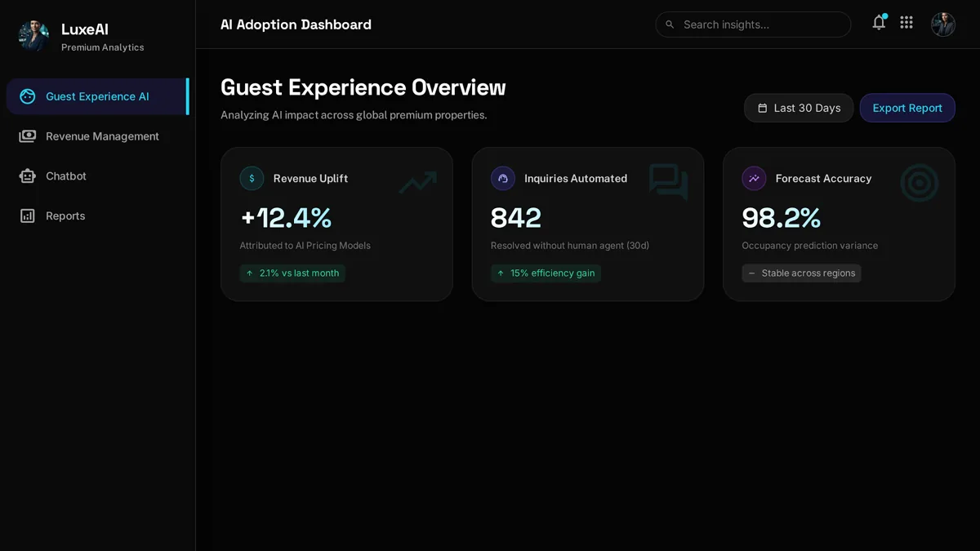980x551 pixels.
Task: Open Revenue Management section
Action: (97, 136)
